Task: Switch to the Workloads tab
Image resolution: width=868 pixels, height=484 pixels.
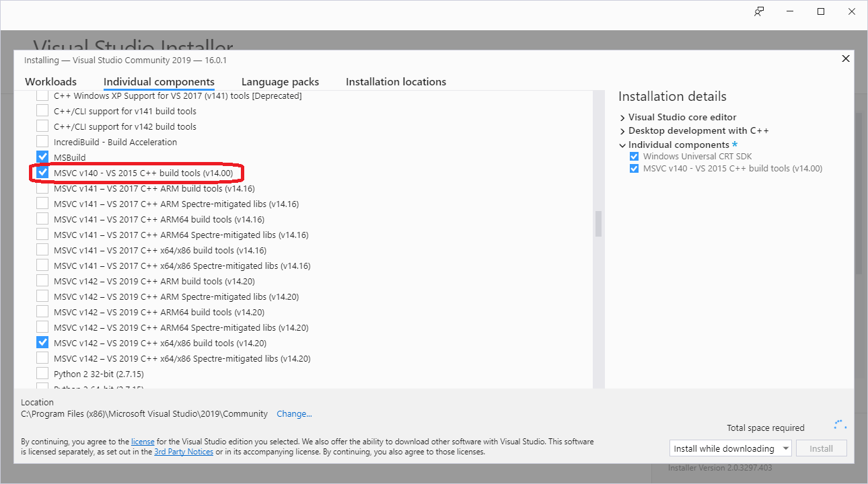Action: [50, 81]
